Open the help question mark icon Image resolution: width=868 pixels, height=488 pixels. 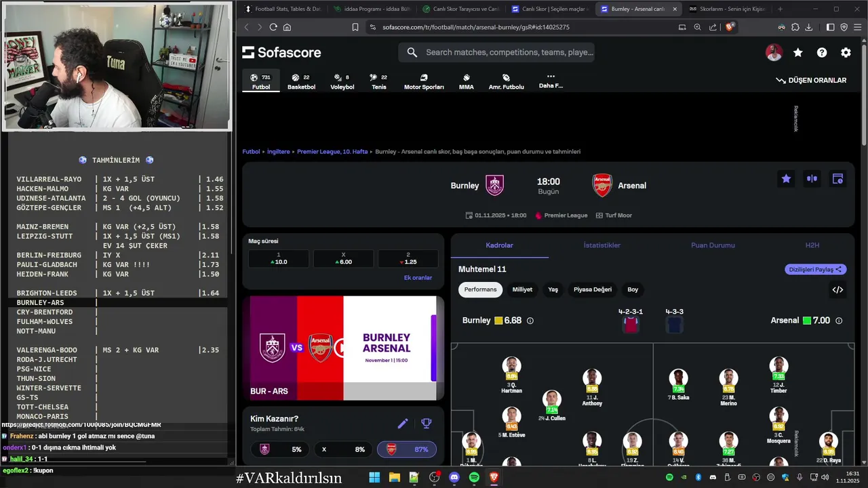[822, 52]
